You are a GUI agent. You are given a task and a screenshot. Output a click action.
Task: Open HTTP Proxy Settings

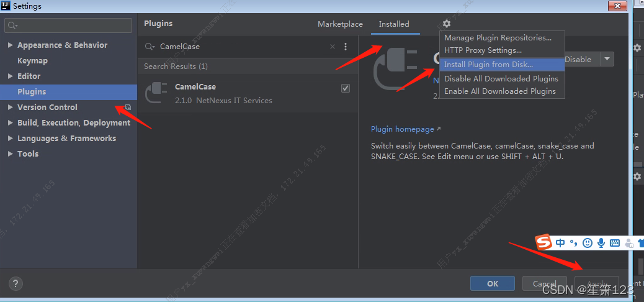coord(503,50)
